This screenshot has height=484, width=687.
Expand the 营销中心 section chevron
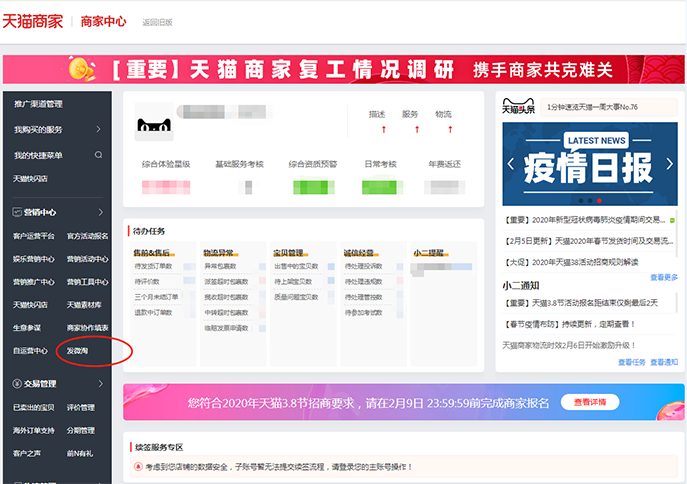[99, 213]
